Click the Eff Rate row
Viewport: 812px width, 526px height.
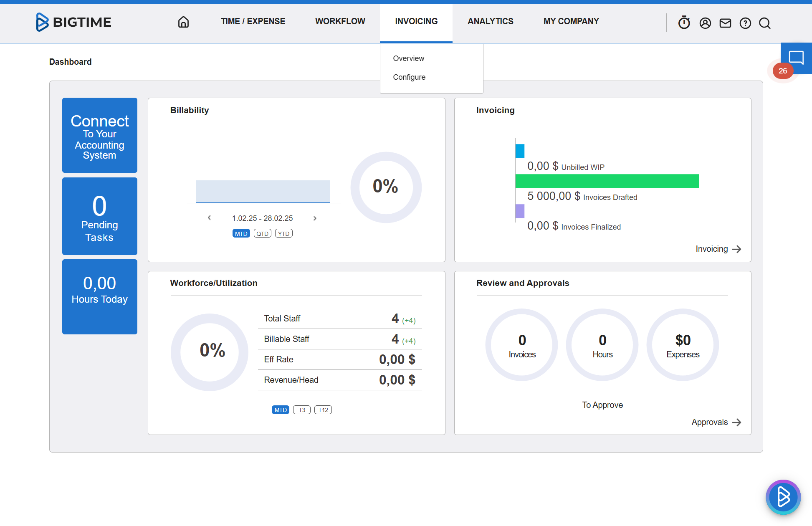[x=340, y=359]
